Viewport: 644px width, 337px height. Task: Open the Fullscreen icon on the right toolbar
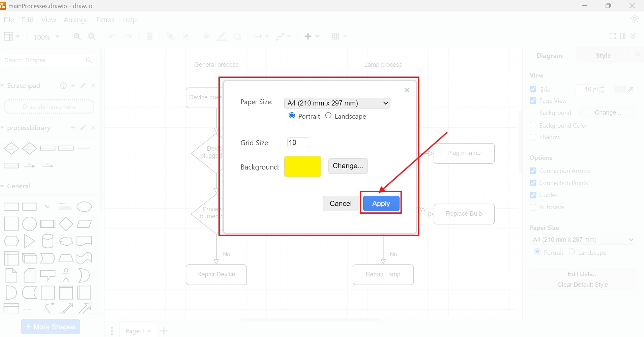[x=612, y=36]
